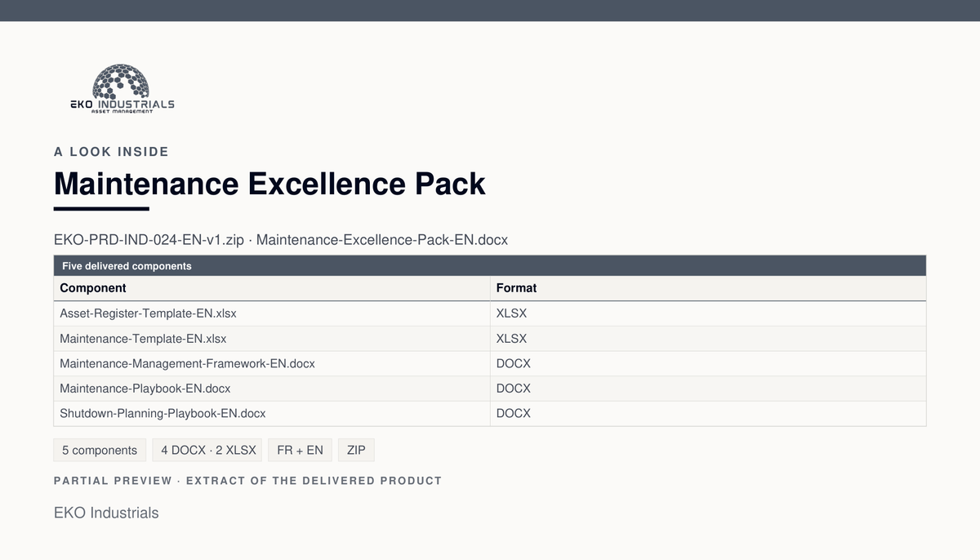Click the 'Component' column header
The width and height of the screenshot is (980, 560).
point(272,288)
